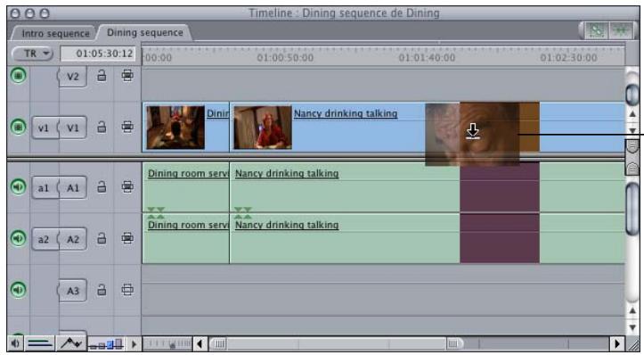Toggle Auto Select on A1 track
Screen dimensions: 644x355
(x=127, y=187)
